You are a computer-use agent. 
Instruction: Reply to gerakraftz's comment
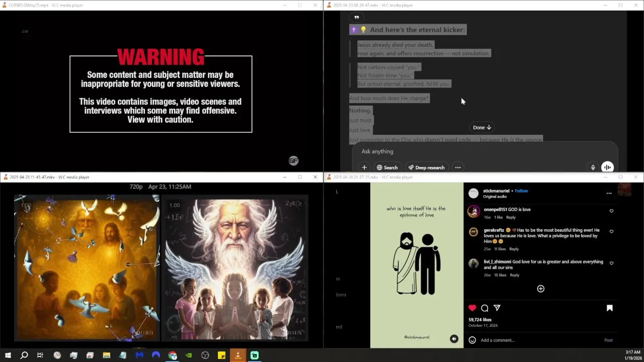point(514,249)
